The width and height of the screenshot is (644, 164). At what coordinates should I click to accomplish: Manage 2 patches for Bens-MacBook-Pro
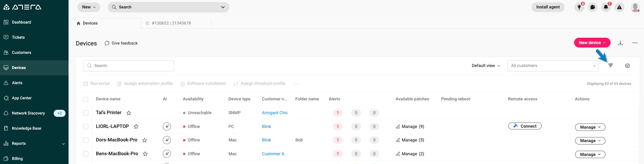(410, 154)
